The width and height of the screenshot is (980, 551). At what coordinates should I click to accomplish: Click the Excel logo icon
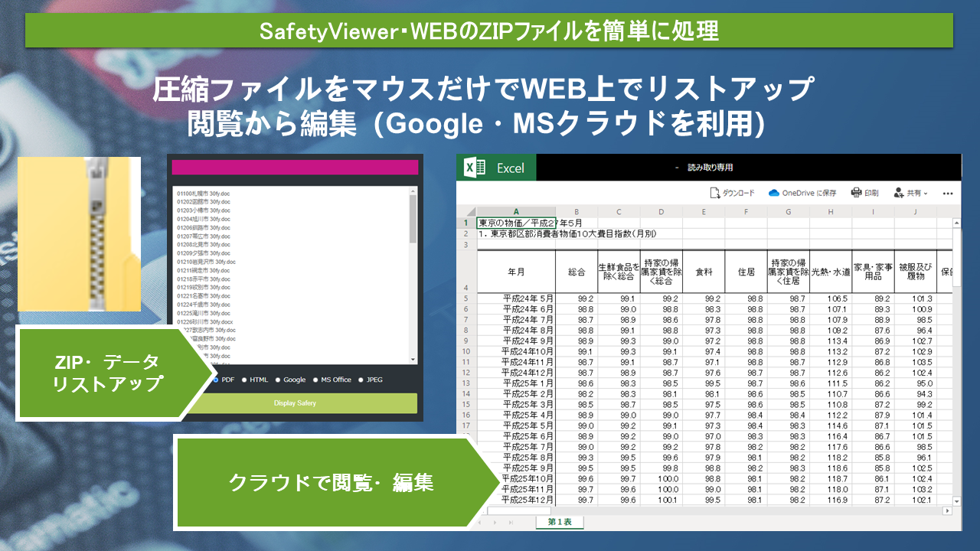(x=475, y=168)
